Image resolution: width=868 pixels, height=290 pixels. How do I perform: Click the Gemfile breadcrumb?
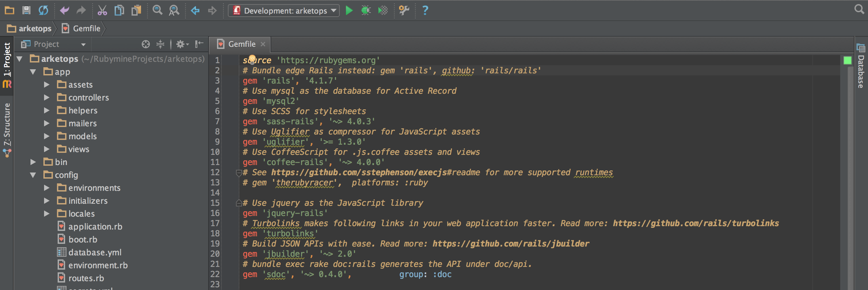81,29
